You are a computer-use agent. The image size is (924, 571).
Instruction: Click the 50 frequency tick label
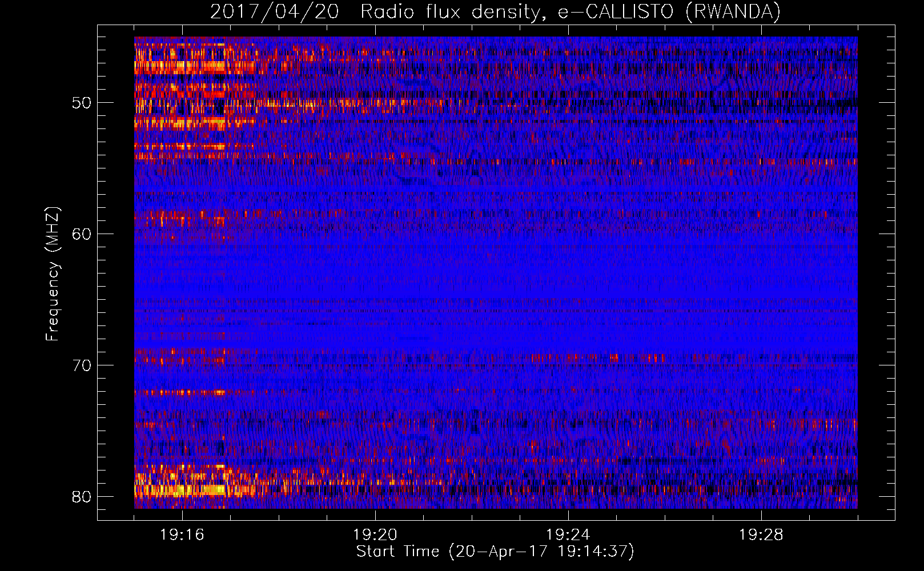tap(82, 103)
